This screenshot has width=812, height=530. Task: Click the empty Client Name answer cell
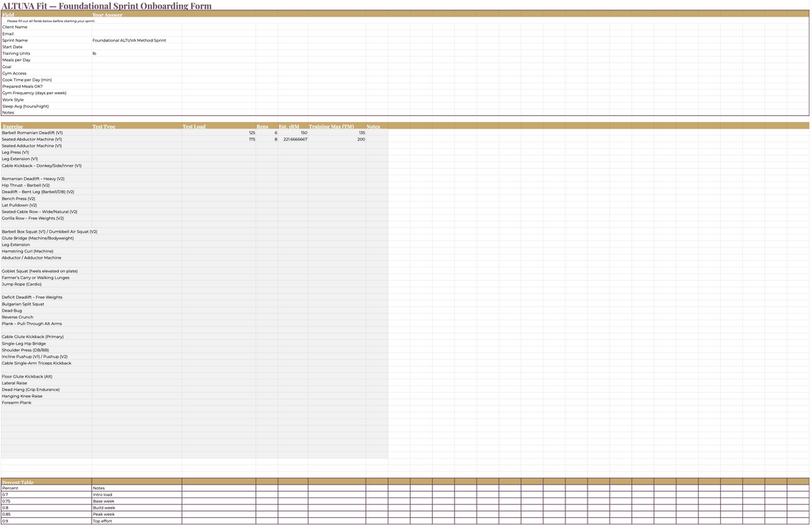point(136,27)
